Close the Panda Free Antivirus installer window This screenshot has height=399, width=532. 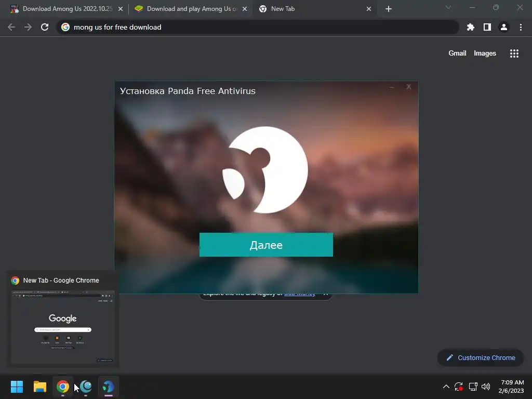[x=408, y=87]
